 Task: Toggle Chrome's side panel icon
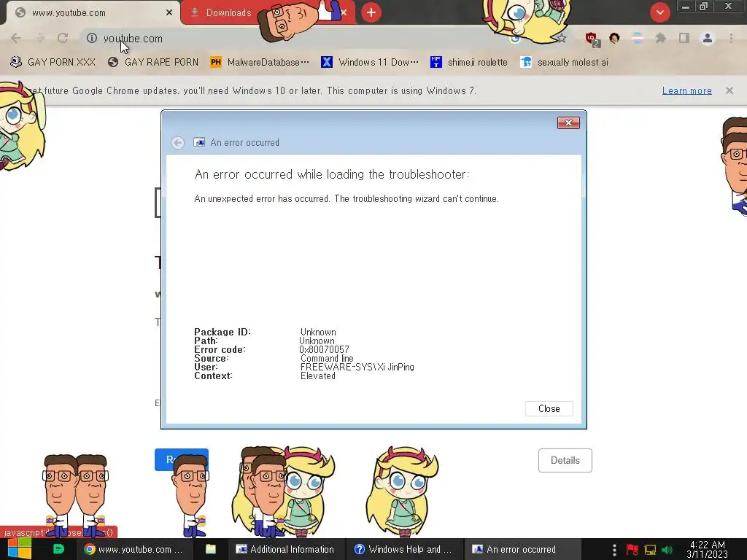pyautogui.click(x=684, y=38)
